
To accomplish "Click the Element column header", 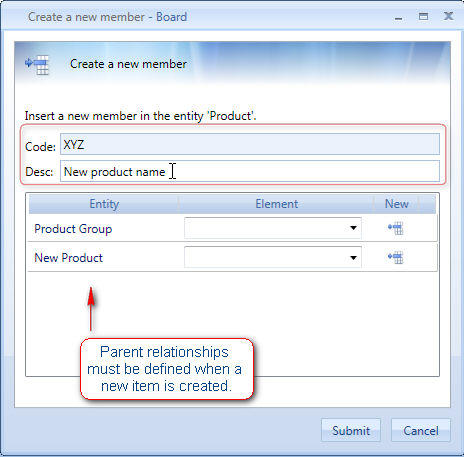I will (276, 204).
